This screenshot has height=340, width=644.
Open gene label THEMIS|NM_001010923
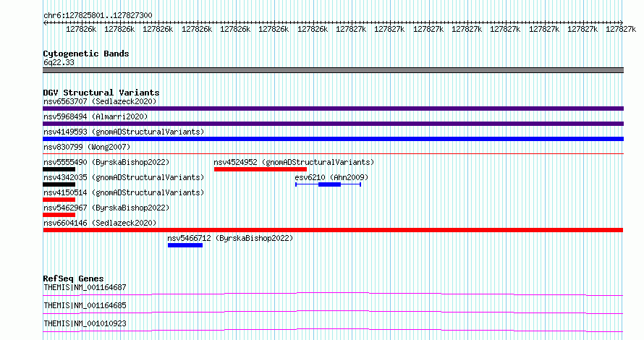click(x=85, y=323)
